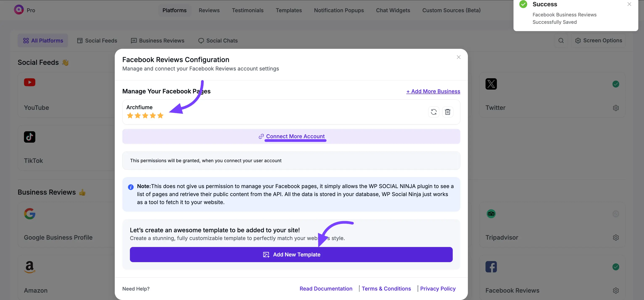Click the Connect More Account link

pos(295,136)
